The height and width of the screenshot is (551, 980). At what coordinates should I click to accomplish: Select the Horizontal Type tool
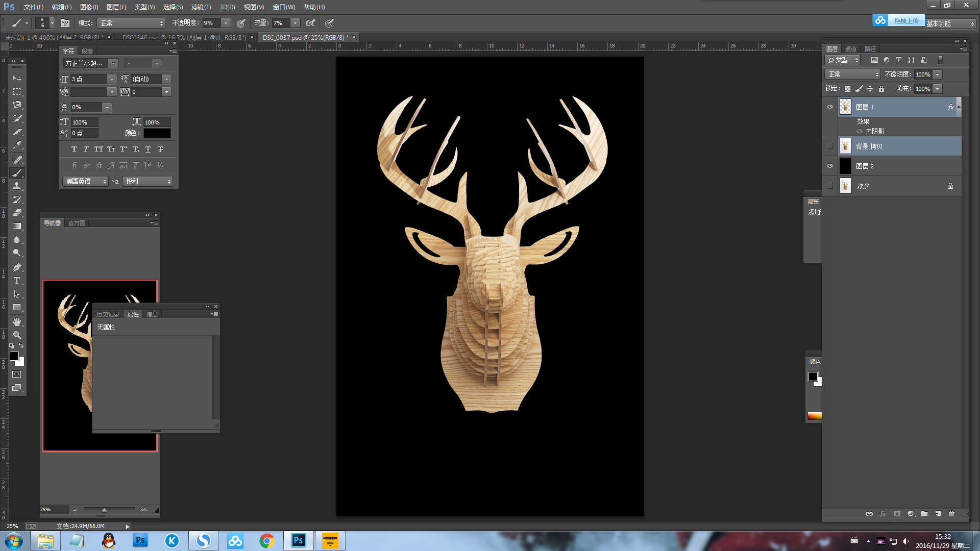tap(17, 281)
